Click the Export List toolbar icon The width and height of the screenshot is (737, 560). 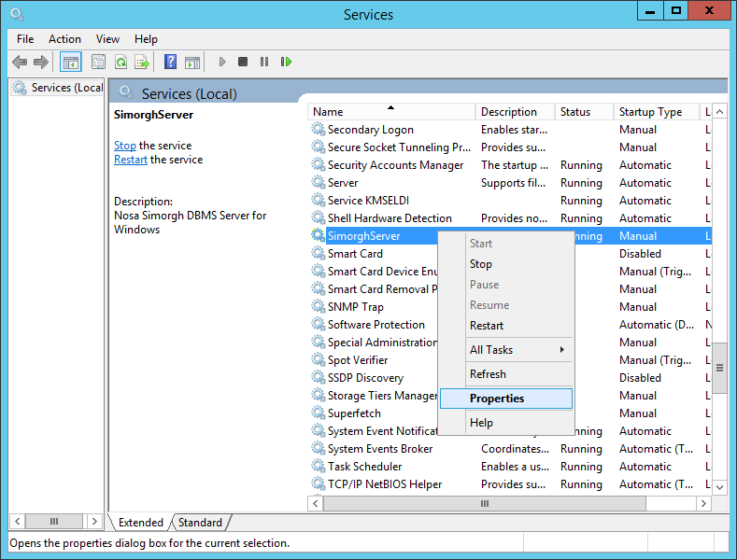point(142,62)
